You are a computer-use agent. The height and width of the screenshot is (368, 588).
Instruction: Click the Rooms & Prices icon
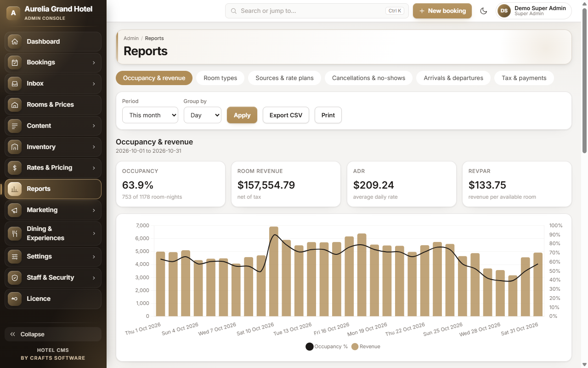point(15,105)
